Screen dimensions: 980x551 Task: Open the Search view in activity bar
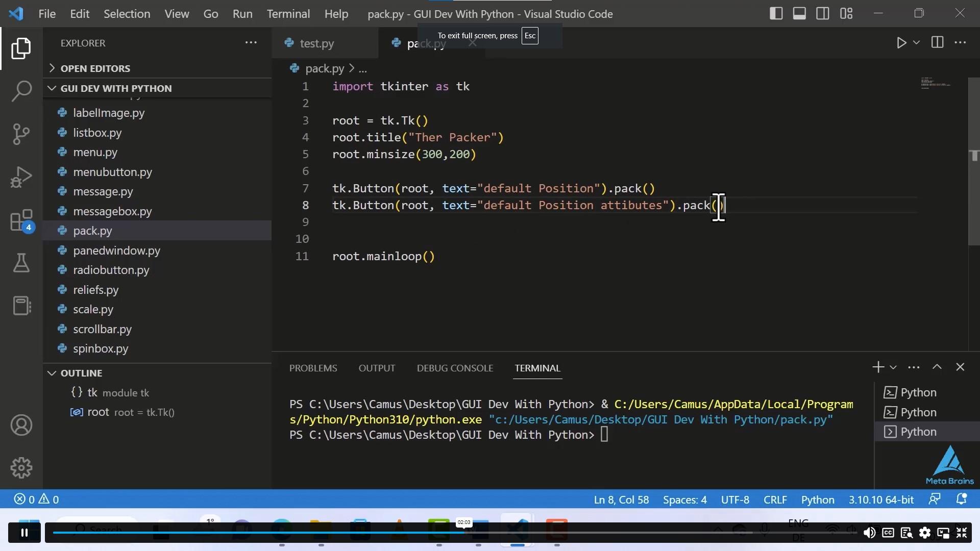(21, 91)
